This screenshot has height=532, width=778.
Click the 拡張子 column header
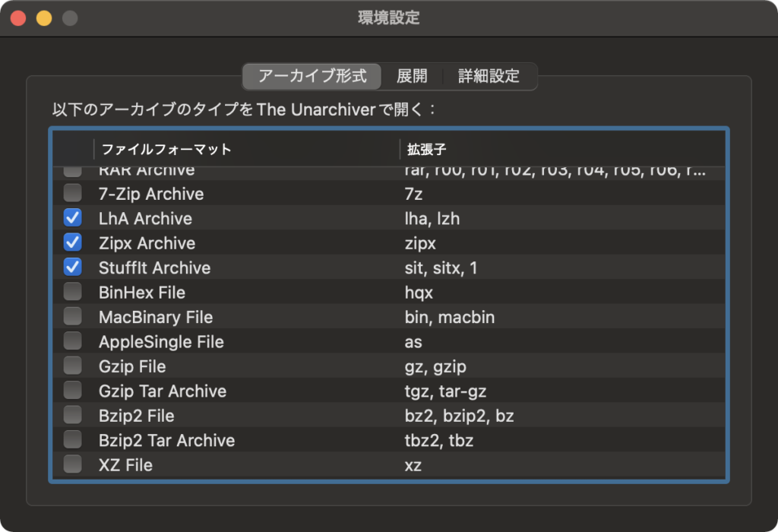(x=422, y=149)
